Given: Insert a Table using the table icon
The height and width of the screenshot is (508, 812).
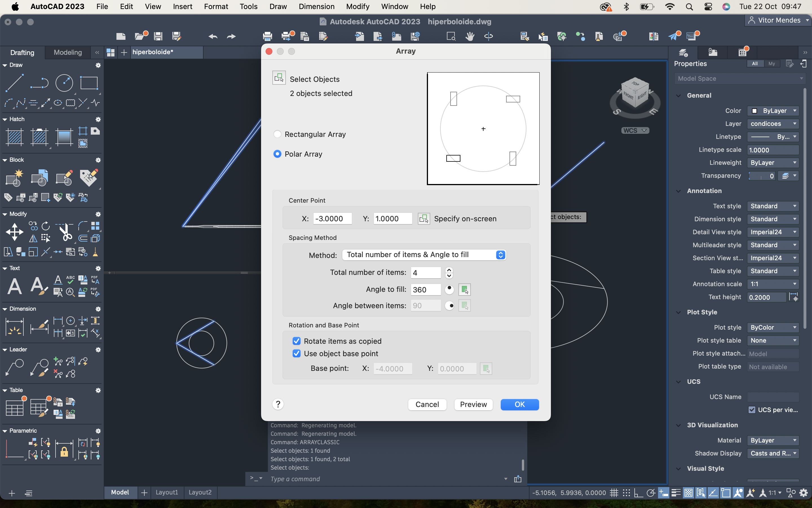Looking at the screenshot, I should coord(14,408).
